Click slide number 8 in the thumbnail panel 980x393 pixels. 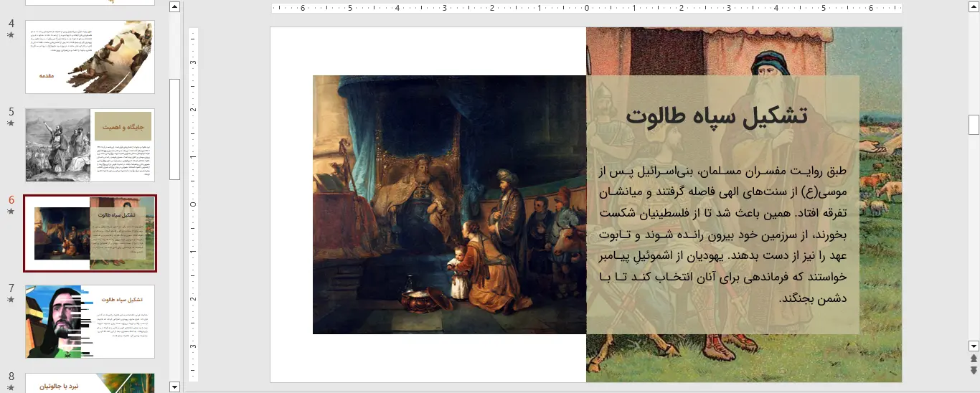(x=11, y=377)
